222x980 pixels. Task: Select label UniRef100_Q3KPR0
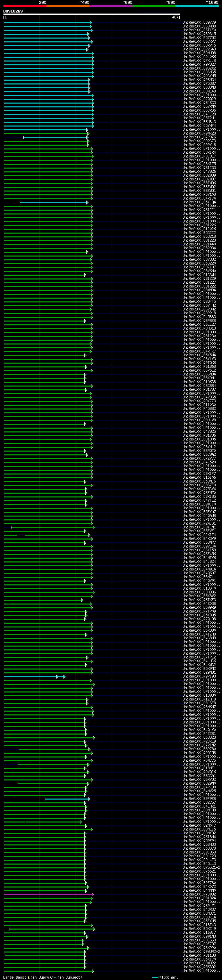(x=199, y=948)
